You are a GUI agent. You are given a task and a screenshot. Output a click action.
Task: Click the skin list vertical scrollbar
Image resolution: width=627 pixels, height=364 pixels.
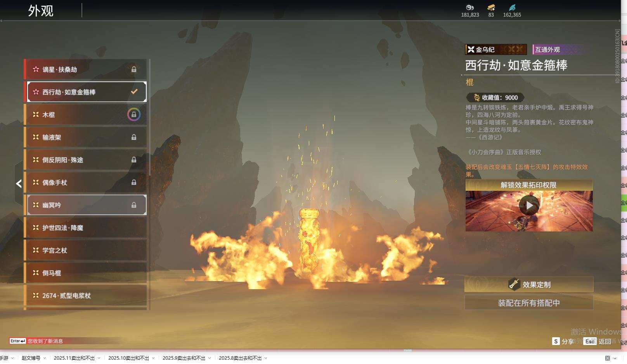[149, 116]
